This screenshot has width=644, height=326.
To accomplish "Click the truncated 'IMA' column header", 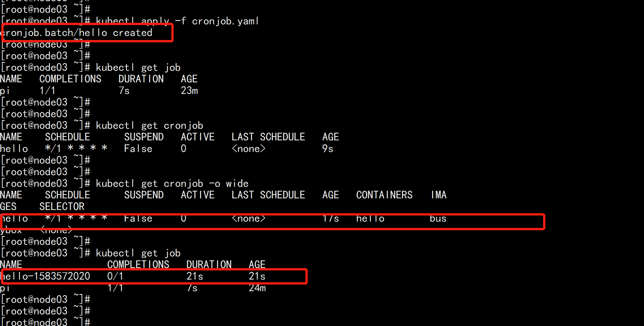I will (439, 195).
